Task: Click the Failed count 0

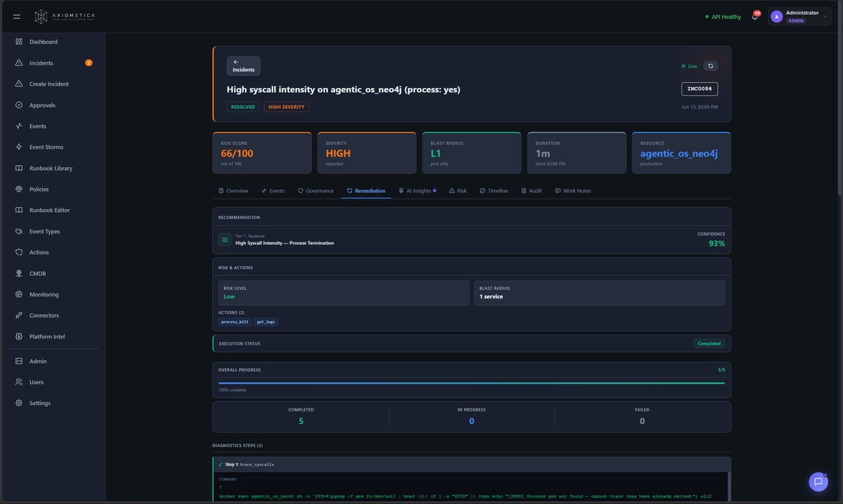Action: (x=642, y=421)
